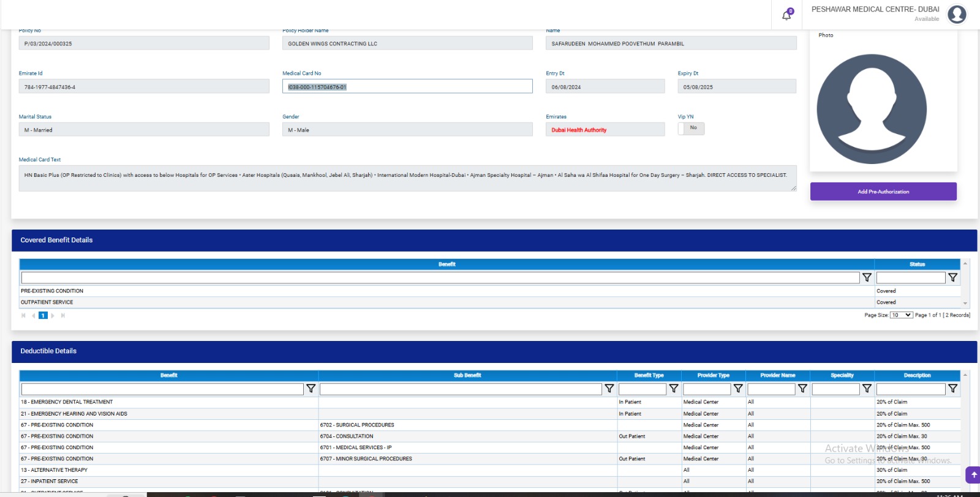Image resolution: width=980 pixels, height=497 pixels.
Task: Sort by Provider Name column header
Action: coord(777,375)
